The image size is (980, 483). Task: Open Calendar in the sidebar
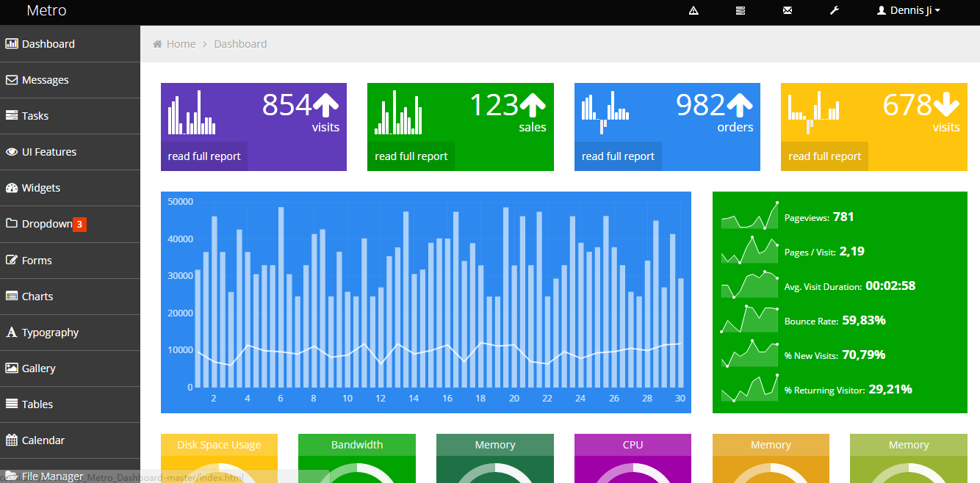[x=70, y=440]
